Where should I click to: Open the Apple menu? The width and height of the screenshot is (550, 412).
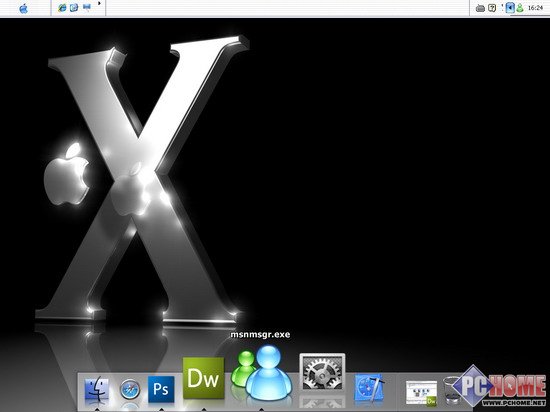[x=24, y=8]
